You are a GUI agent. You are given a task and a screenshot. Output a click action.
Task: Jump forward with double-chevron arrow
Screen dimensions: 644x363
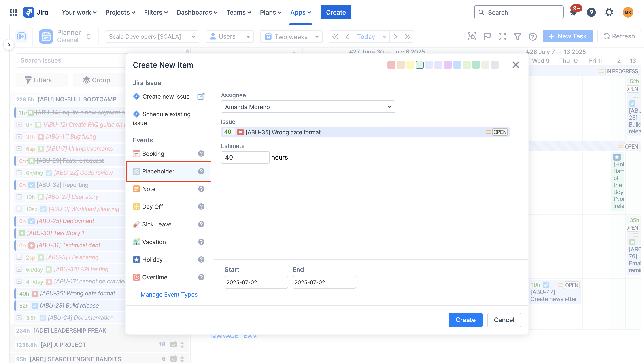point(408,37)
